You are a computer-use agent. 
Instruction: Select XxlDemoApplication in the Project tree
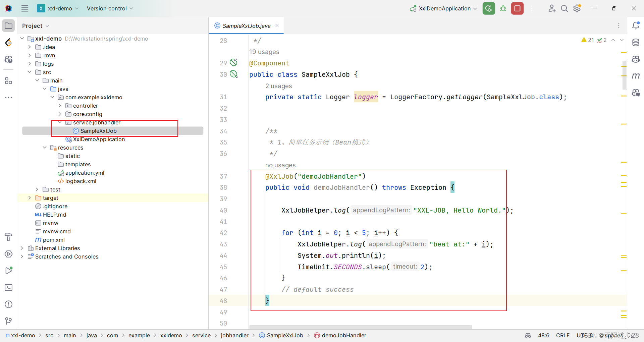tap(99, 139)
